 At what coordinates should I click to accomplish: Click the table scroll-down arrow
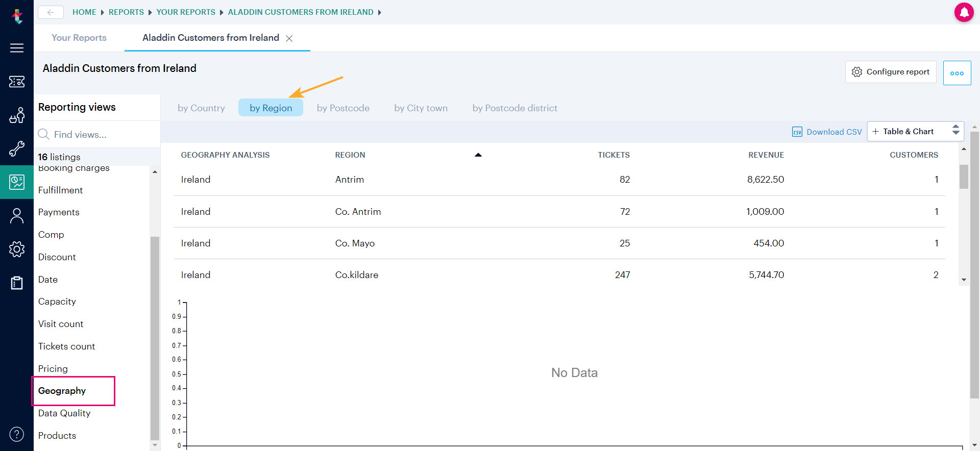pos(964,280)
